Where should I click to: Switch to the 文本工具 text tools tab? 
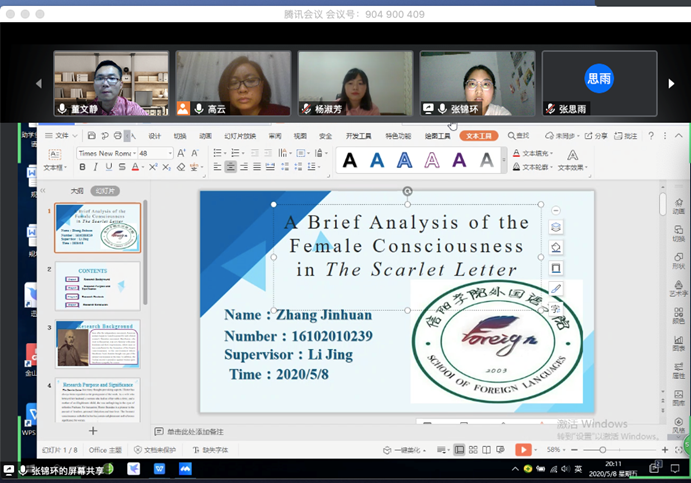[x=481, y=136]
